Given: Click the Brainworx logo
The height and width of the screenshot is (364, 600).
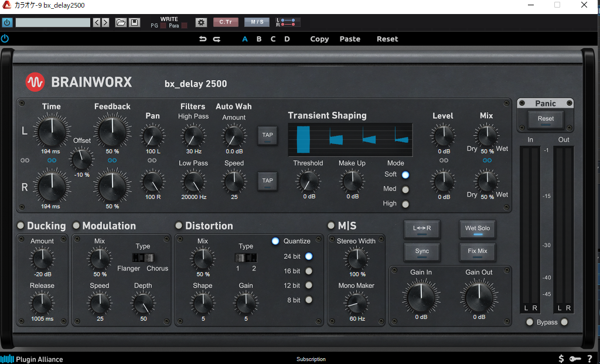Looking at the screenshot, I should [35, 82].
